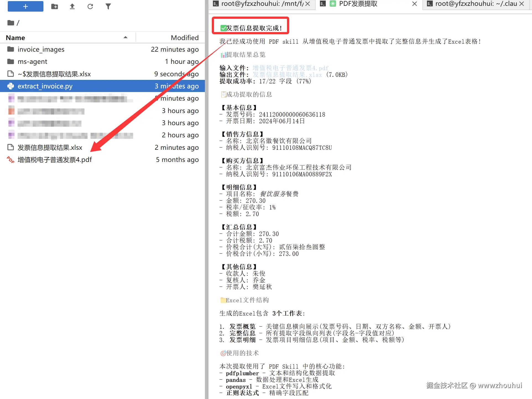Open the invoice_images folder
This screenshot has height=399, width=532.
pos(41,49)
